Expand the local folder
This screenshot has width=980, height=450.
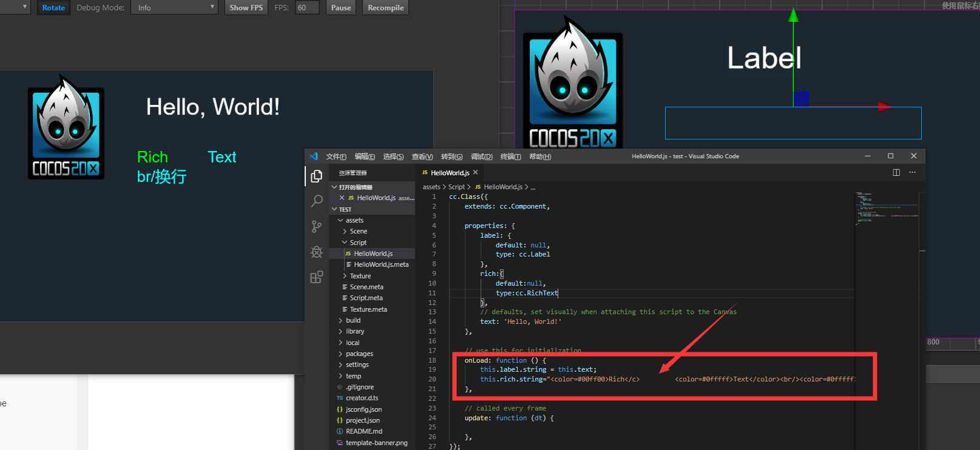pos(340,343)
